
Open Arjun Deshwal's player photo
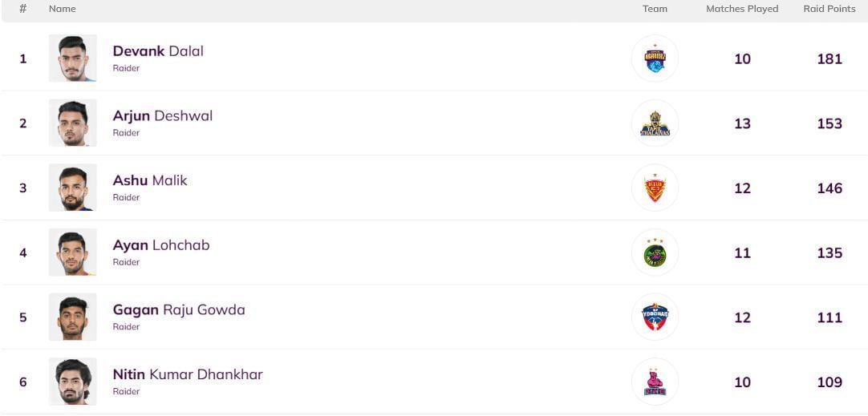click(72, 123)
